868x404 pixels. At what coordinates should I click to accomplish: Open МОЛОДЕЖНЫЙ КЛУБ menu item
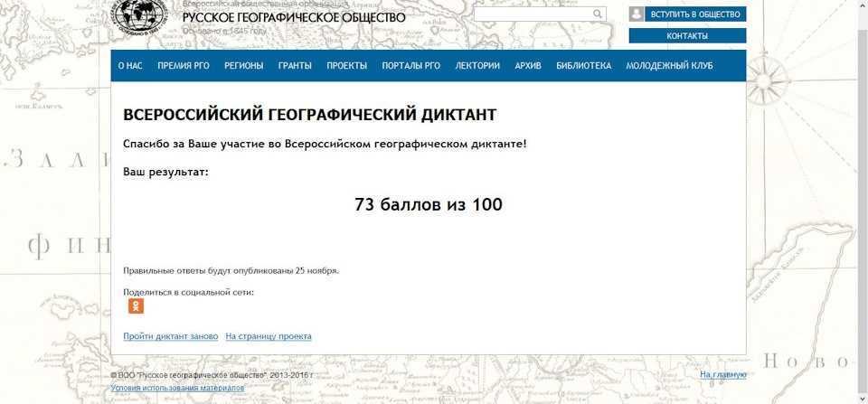(x=669, y=66)
